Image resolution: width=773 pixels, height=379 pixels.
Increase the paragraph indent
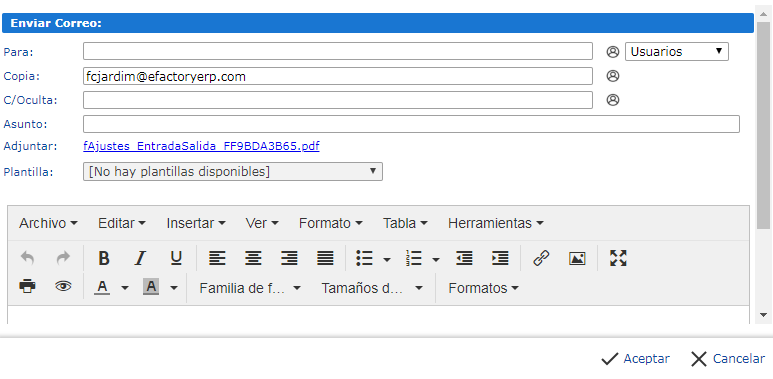500,258
